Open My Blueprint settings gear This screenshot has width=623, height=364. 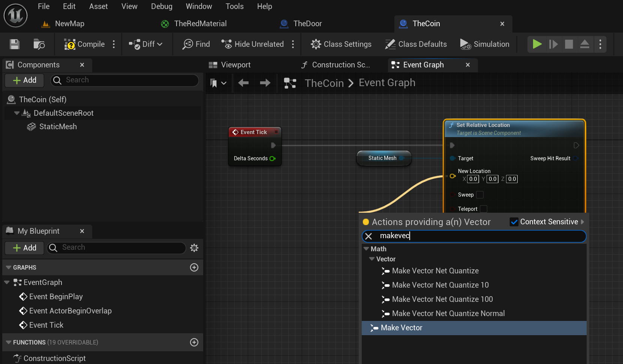[194, 248]
